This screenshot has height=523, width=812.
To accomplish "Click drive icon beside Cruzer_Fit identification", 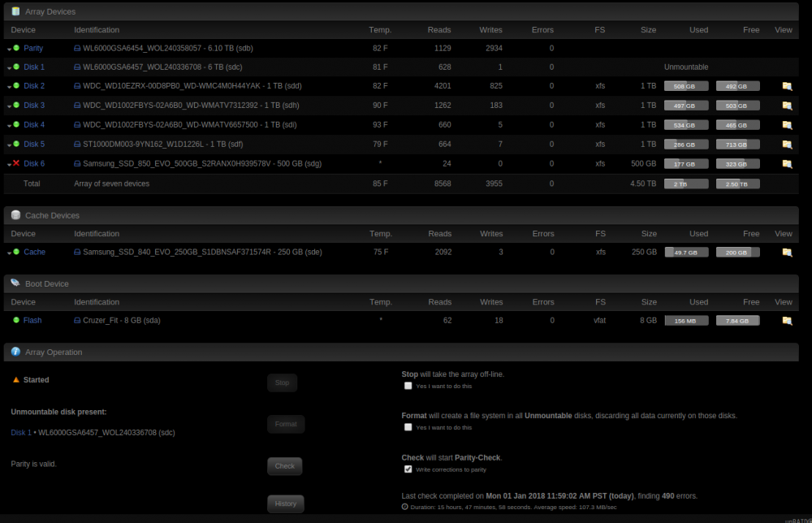I will pos(77,321).
